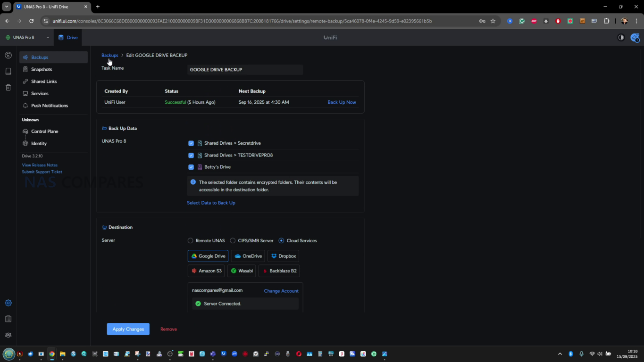Uncheck Shared Drives > Secretdrive checkbox
644x362 pixels.
pyautogui.click(x=191, y=143)
